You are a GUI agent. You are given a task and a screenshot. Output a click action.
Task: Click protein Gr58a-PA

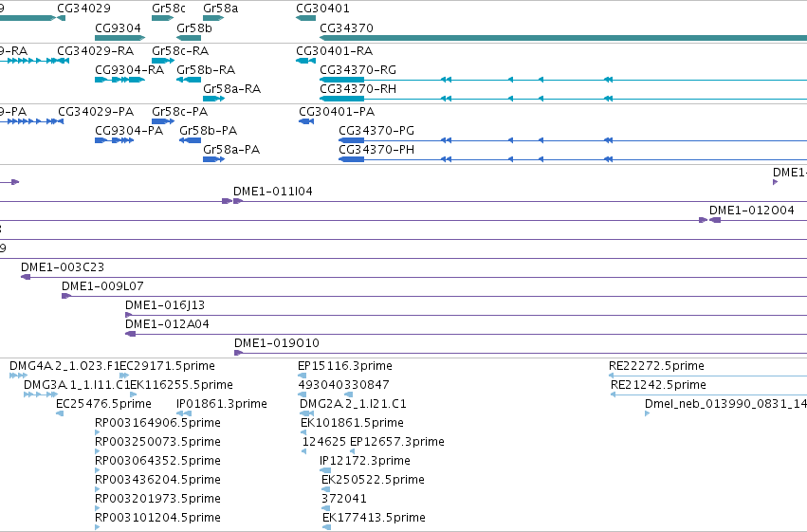231,150
